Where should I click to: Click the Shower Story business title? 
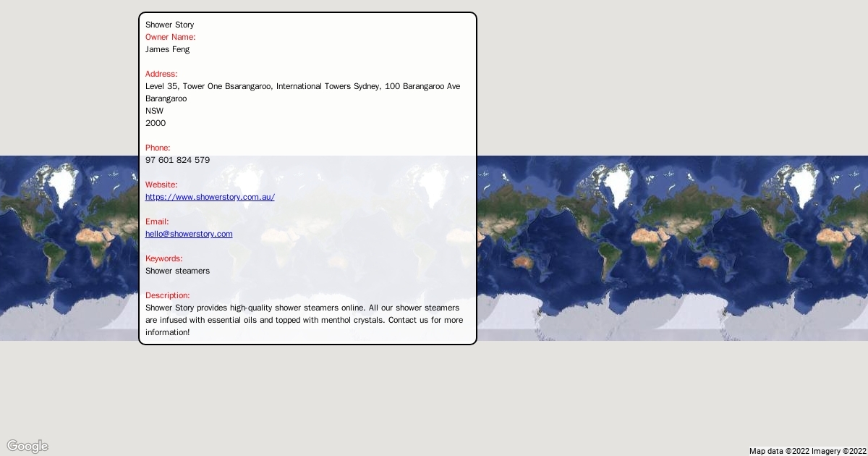tap(169, 25)
